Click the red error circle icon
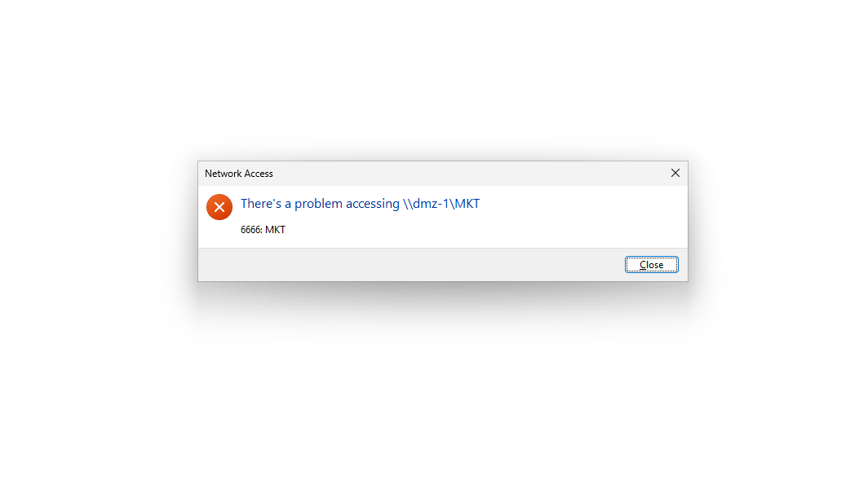 219,207
